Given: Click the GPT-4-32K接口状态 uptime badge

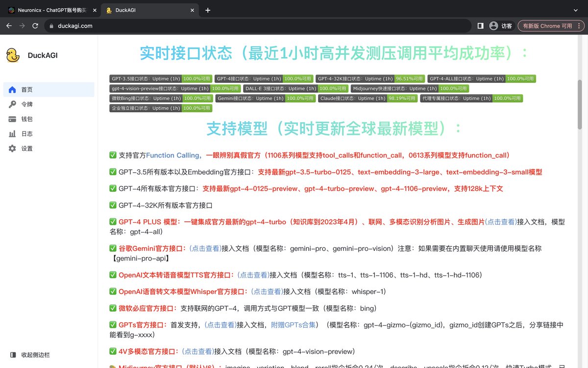Looking at the screenshot, I should (370, 79).
